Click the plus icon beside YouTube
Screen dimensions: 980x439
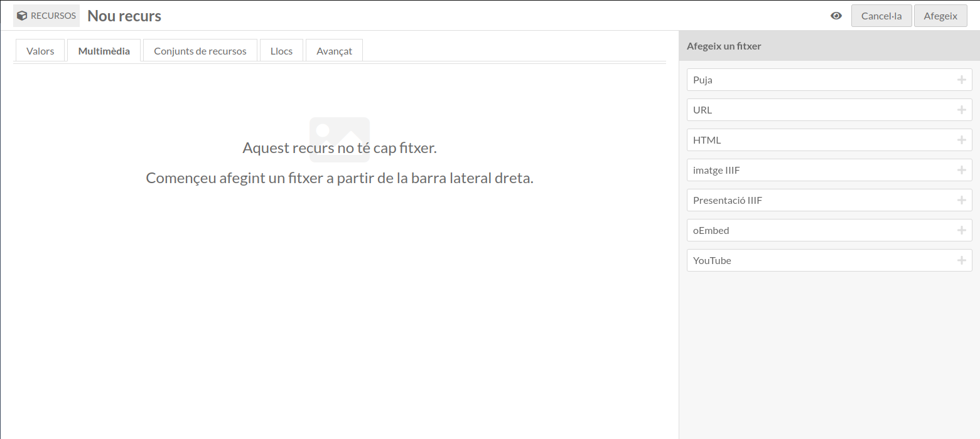click(961, 260)
